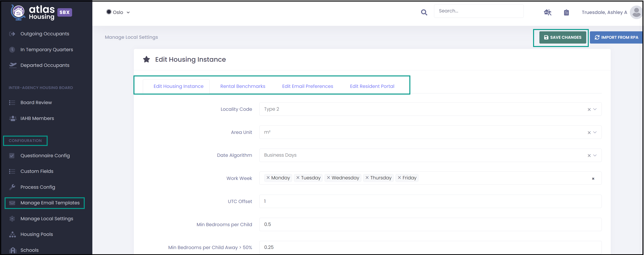Remove Wednesday from Work Week
Screen dimensions: 644x255
click(x=329, y=178)
